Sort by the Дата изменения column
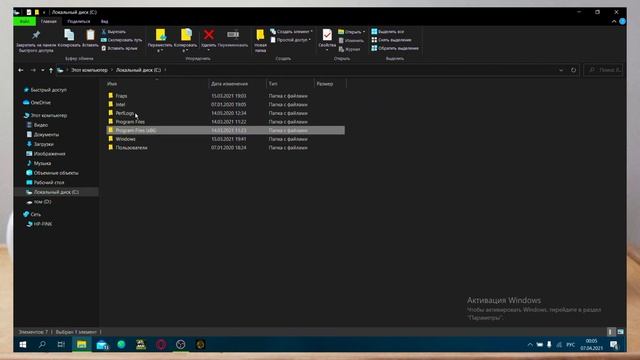 pos(229,84)
